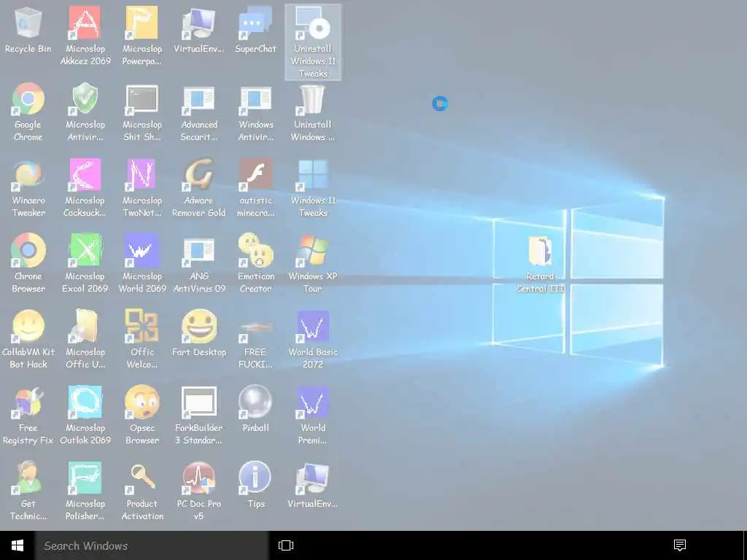Screen dimensions: 747x560
Task: Open the Windows Start menu
Action: (x=18, y=545)
